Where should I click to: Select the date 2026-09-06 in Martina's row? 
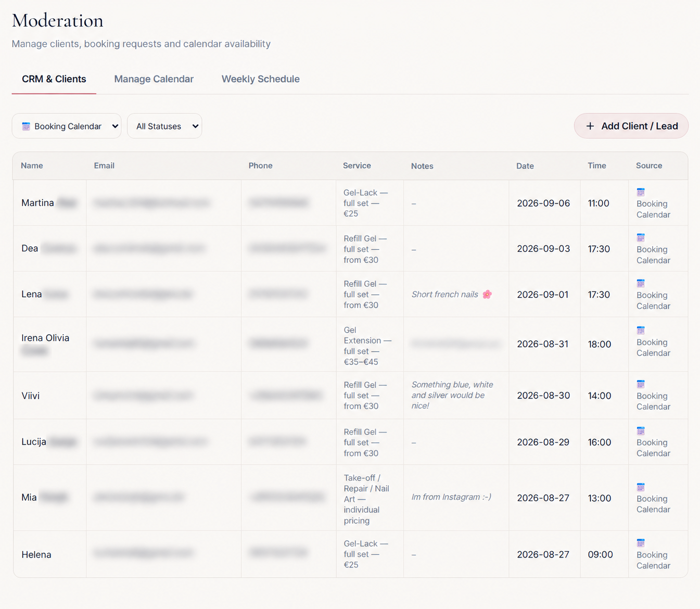click(x=543, y=203)
